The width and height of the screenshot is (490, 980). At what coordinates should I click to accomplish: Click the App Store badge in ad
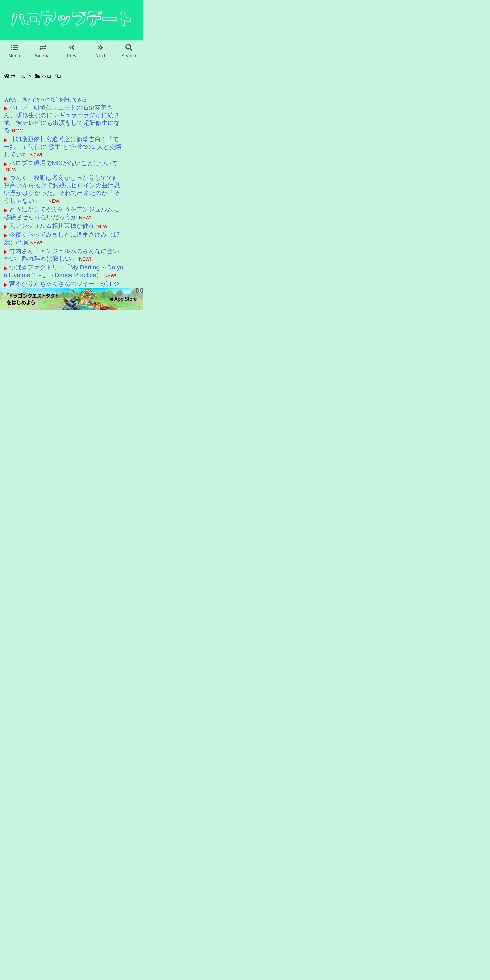[123, 299]
